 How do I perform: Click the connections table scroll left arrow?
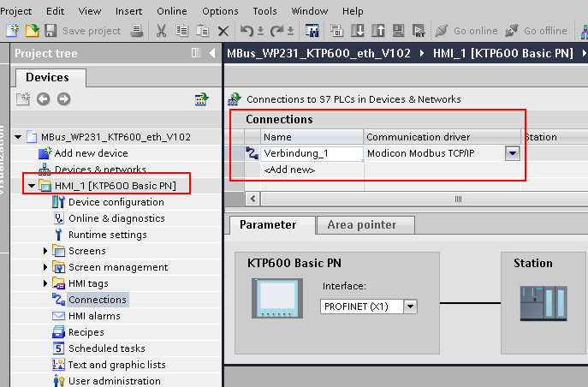(x=253, y=199)
